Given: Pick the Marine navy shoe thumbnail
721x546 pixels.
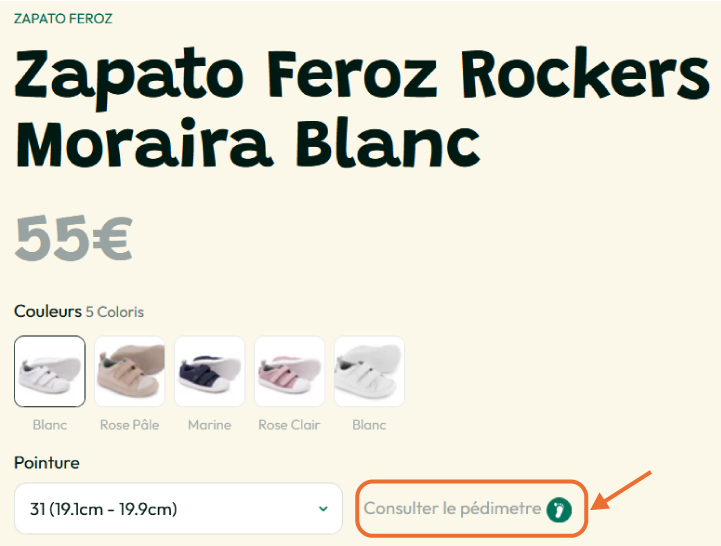Looking at the screenshot, I should coord(210,371).
